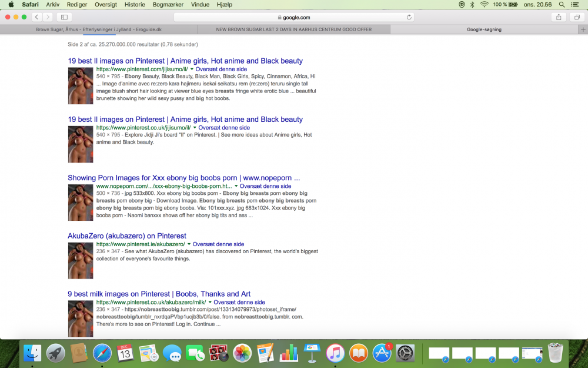Show all tabs overview
The image size is (588, 368).
click(577, 17)
